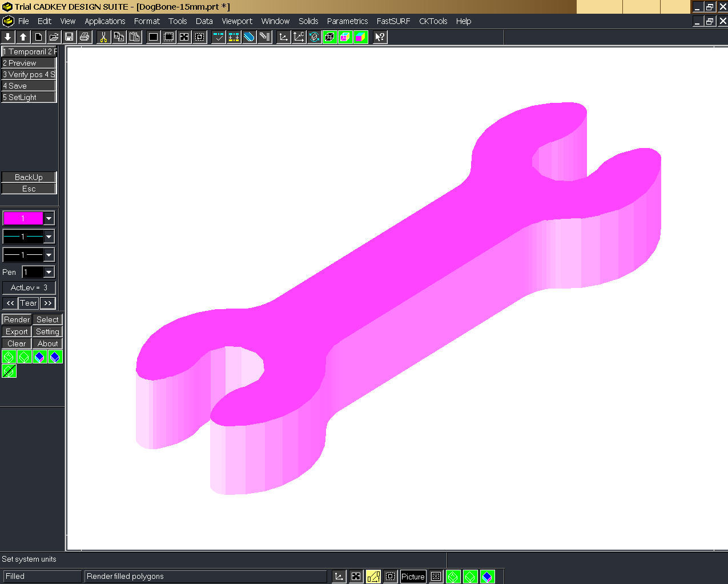Screen dimensions: 728x584
Task: Click the magenta color swatch
Action: click(23, 218)
